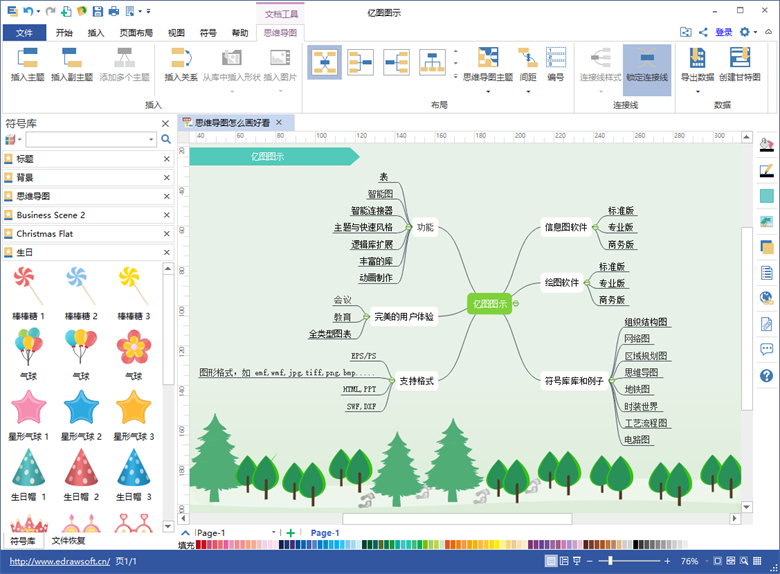Open the comment bubble icon in right sidebar
The width and height of the screenshot is (780, 574).
(767, 349)
